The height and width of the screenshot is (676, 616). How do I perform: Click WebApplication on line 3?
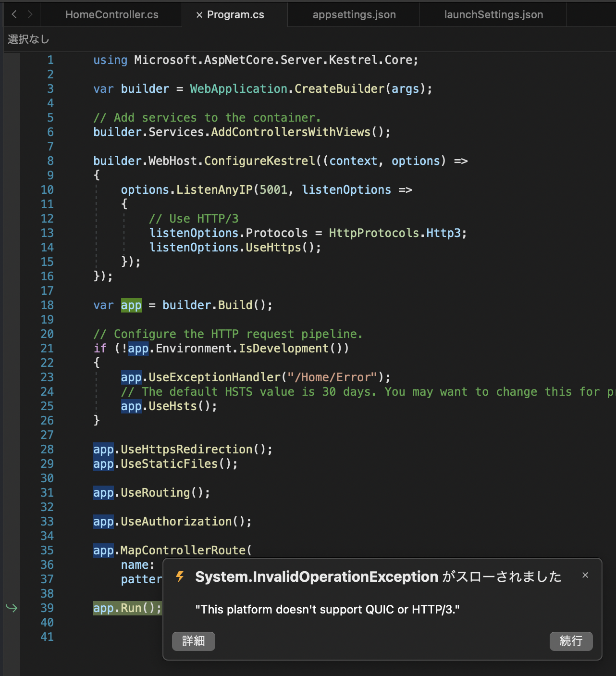[238, 89]
